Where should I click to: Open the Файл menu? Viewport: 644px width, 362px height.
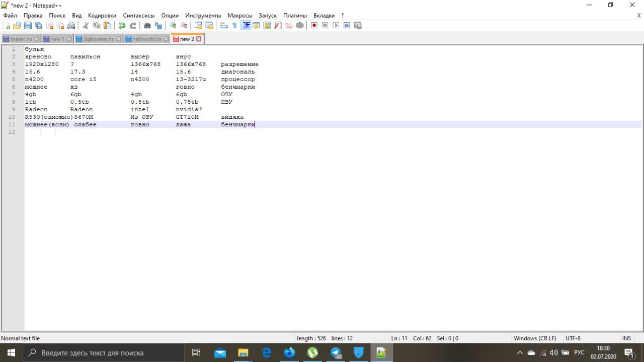tap(10, 16)
